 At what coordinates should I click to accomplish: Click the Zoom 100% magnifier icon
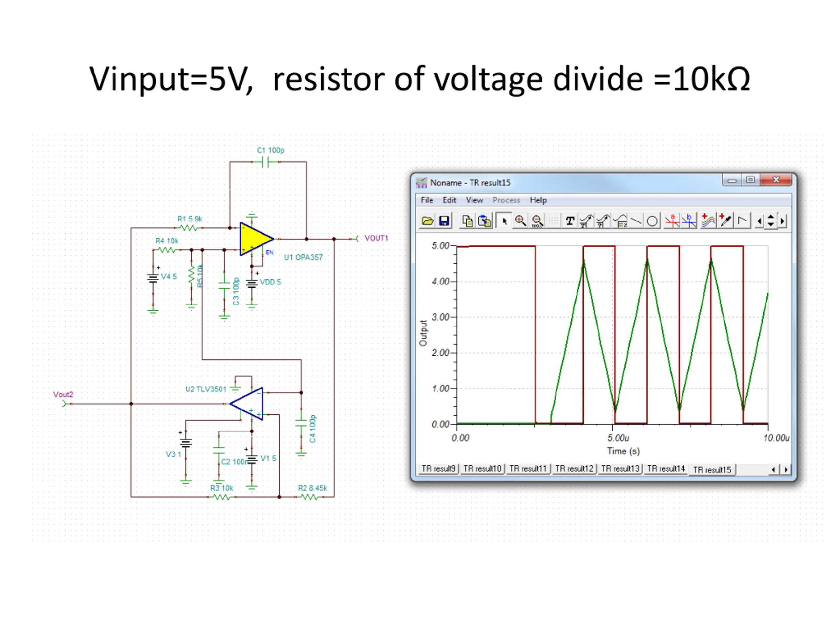(x=537, y=221)
